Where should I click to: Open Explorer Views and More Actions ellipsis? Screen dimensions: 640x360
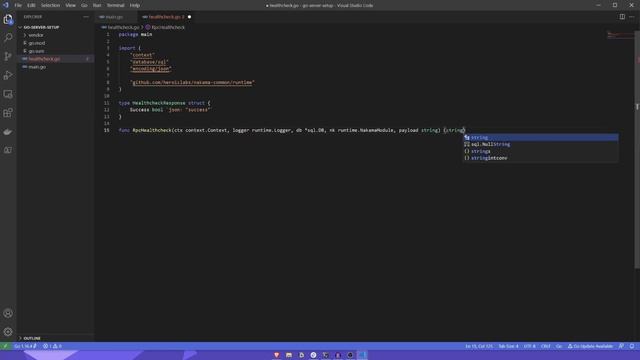tap(86, 17)
